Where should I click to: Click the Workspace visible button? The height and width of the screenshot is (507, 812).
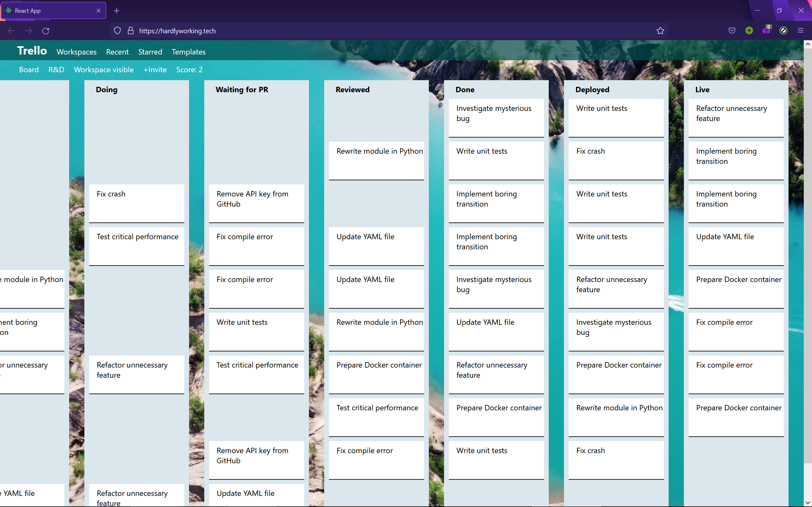point(104,70)
